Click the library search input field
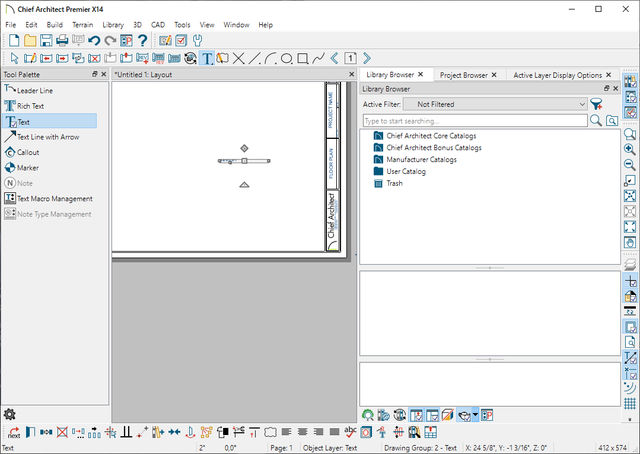The width and height of the screenshot is (640, 454). click(x=473, y=120)
